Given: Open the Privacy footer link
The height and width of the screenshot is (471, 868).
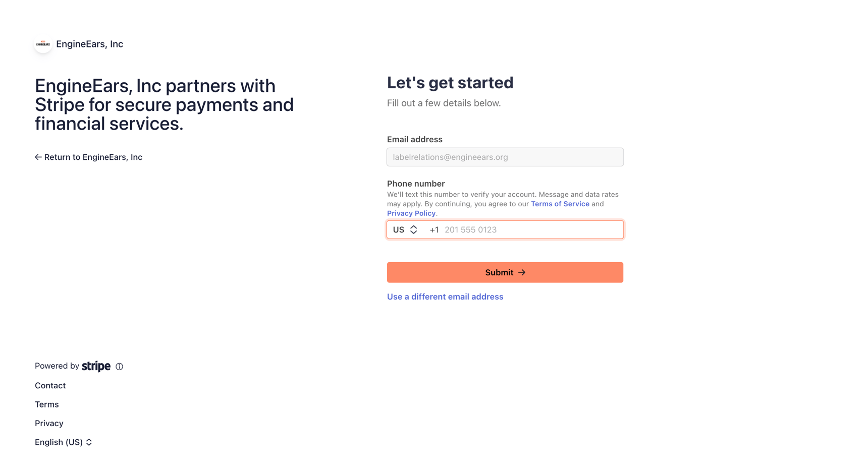Looking at the screenshot, I should pyautogui.click(x=49, y=424).
